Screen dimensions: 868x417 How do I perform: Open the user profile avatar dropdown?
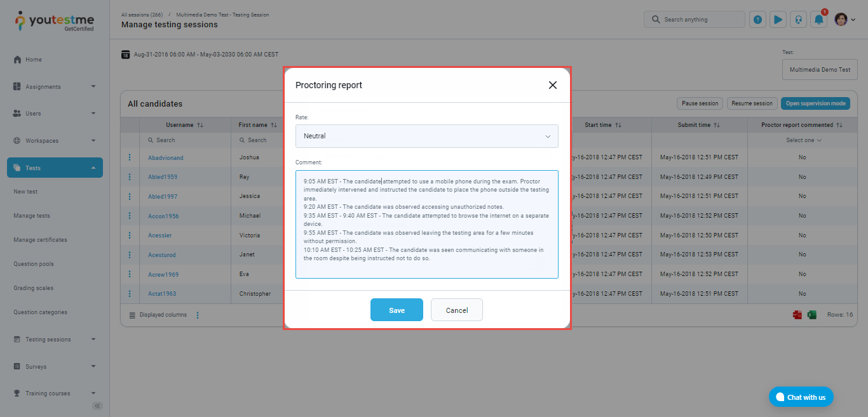(844, 20)
